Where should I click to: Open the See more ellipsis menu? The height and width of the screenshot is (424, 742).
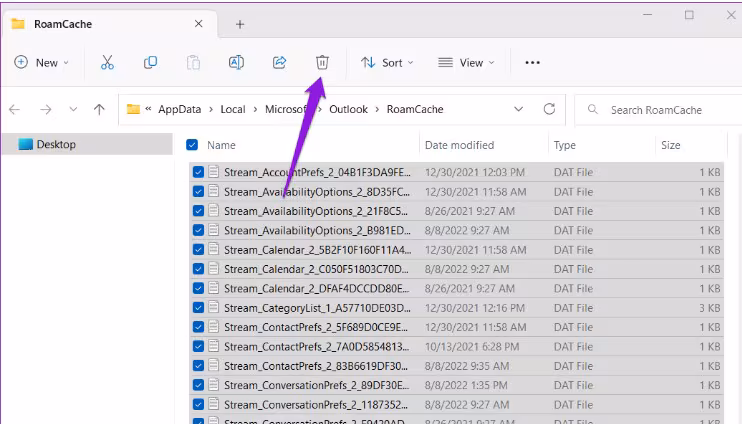[x=532, y=62]
